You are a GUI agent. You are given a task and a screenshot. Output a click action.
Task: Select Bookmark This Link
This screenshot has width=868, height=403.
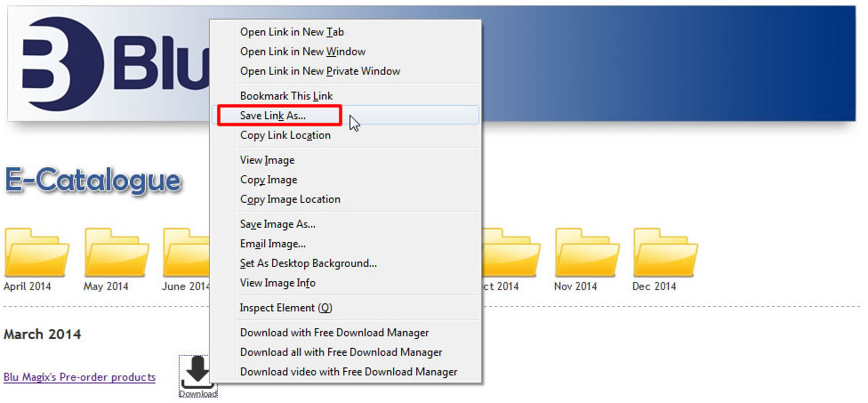tap(285, 95)
